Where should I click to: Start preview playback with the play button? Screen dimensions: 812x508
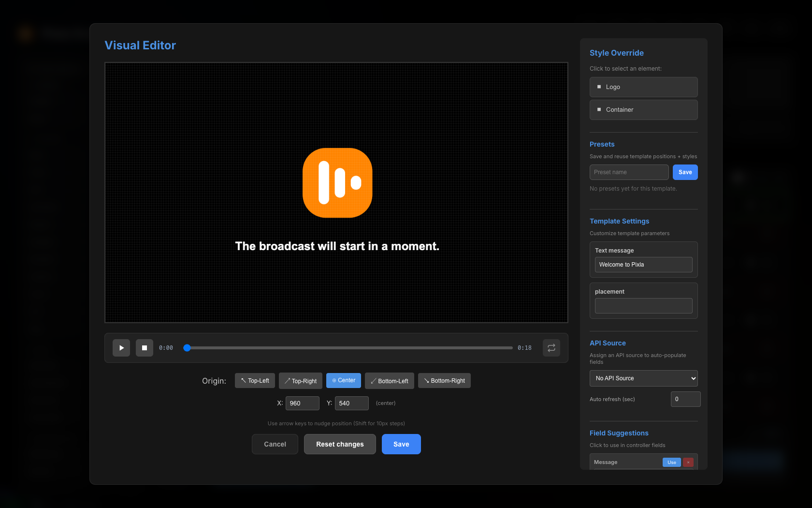click(x=121, y=348)
